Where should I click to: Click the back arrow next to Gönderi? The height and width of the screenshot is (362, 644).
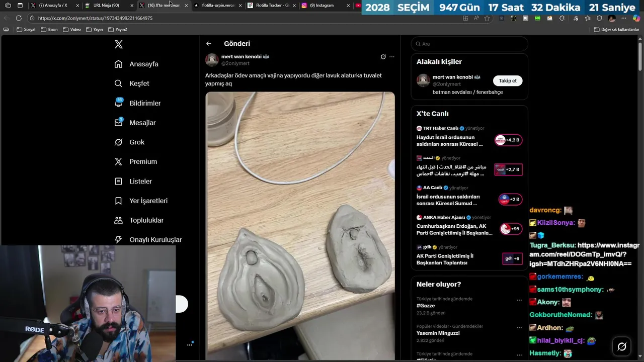pos(209,44)
